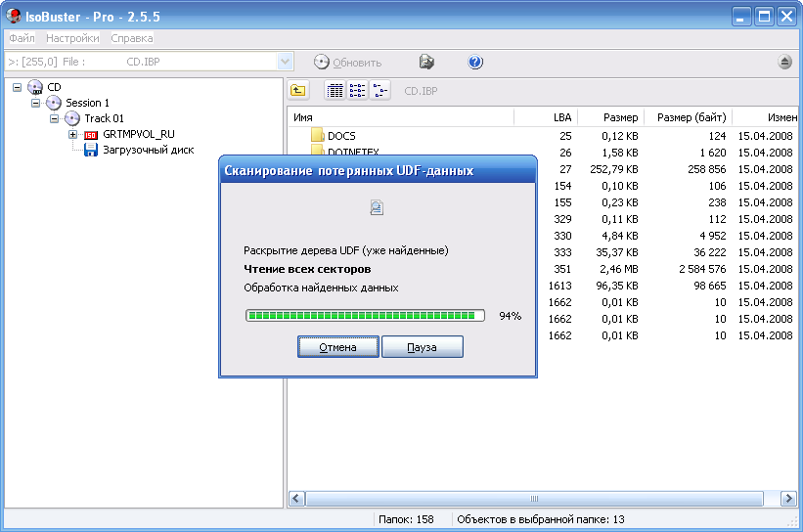Screen dimensions: 803x532
Task: Click the Папок: 158 status entry
Action: click(406, 519)
